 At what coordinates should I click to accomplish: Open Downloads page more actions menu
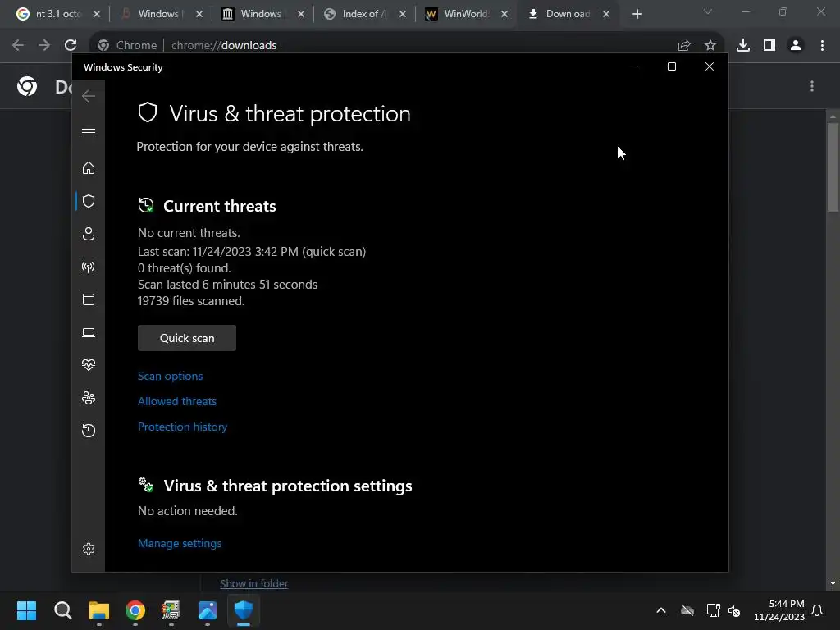tap(812, 86)
